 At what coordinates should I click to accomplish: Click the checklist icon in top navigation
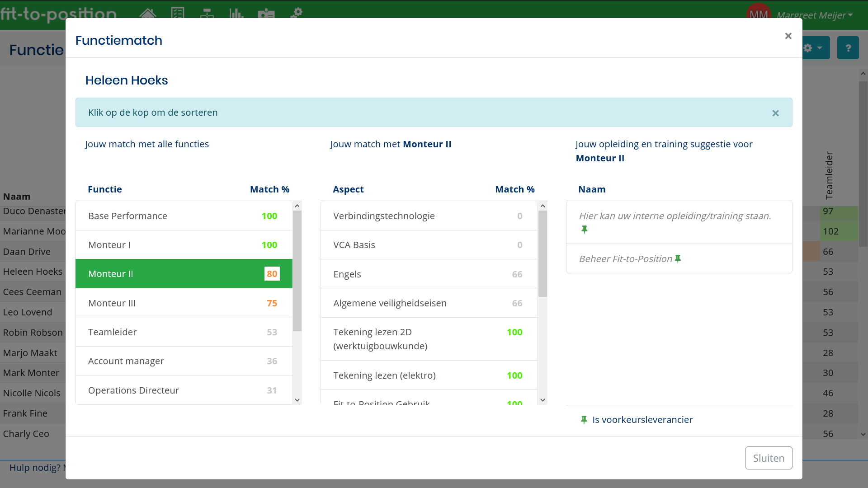(x=178, y=13)
